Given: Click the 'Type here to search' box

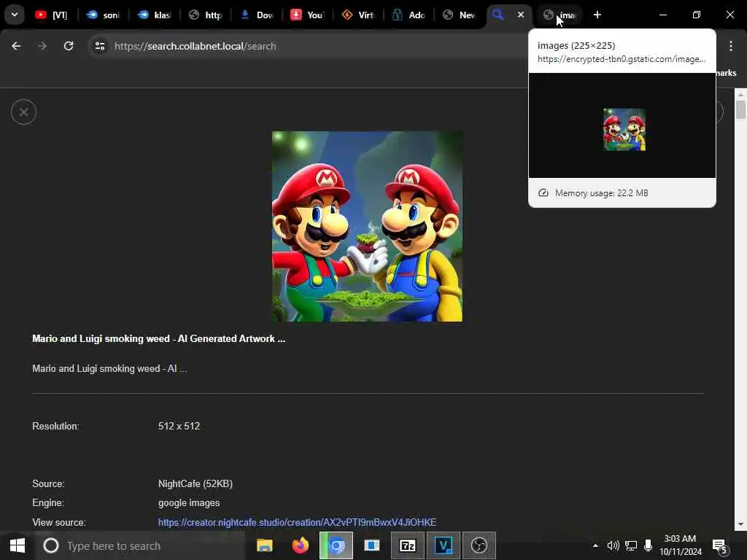Looking at the screenshot, I should tap(141, 545).
